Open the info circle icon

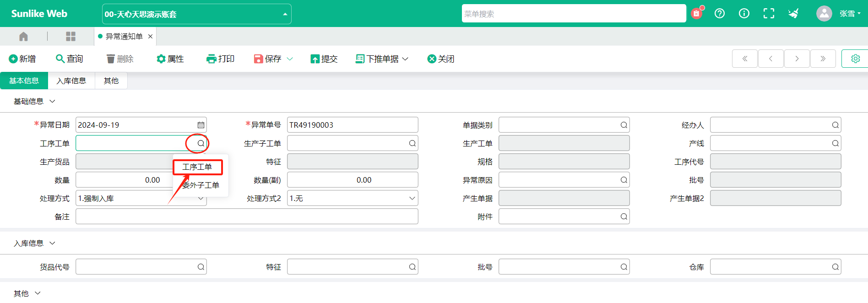click(744, 13)
